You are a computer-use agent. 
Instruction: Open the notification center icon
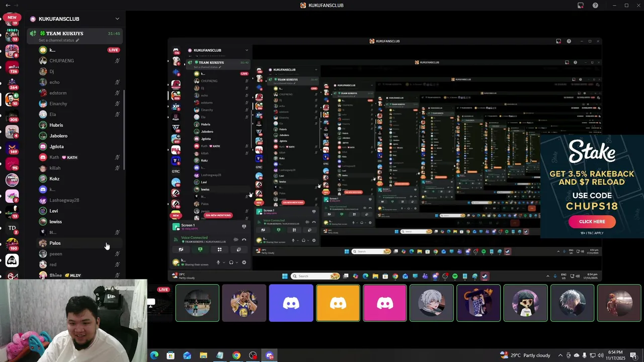pos(633,355)
